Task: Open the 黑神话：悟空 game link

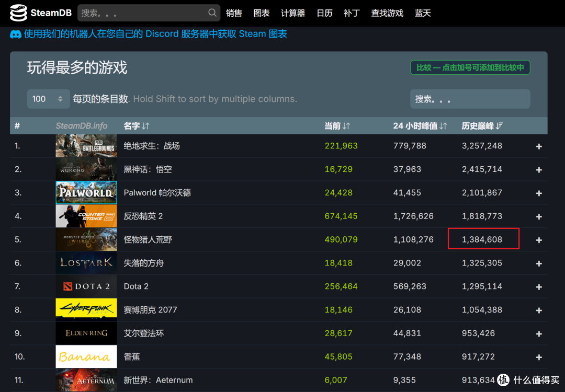Action: click(148, 169)
